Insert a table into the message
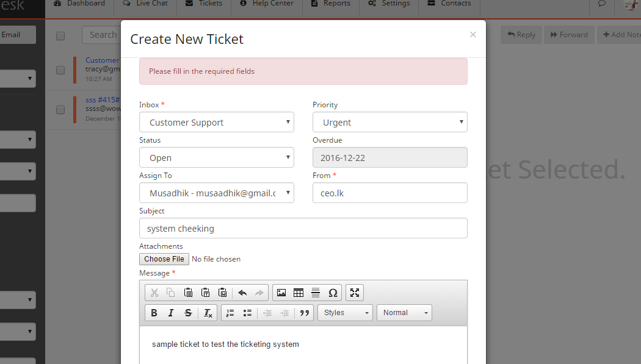This screenshot has width=641, height=364. (x=299, y=293)
